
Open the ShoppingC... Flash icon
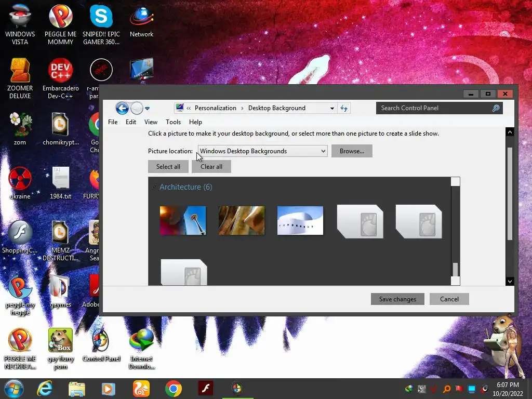(x=20, y=237)
